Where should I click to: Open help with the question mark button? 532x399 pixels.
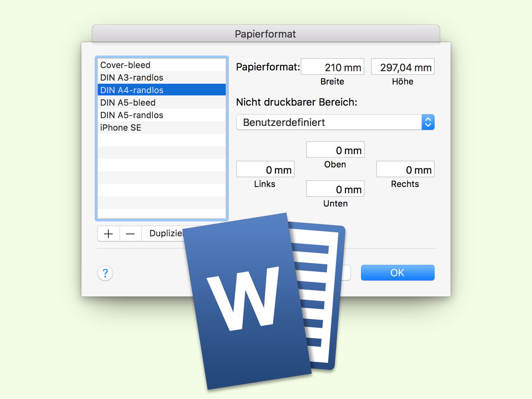tap(105, 273)
